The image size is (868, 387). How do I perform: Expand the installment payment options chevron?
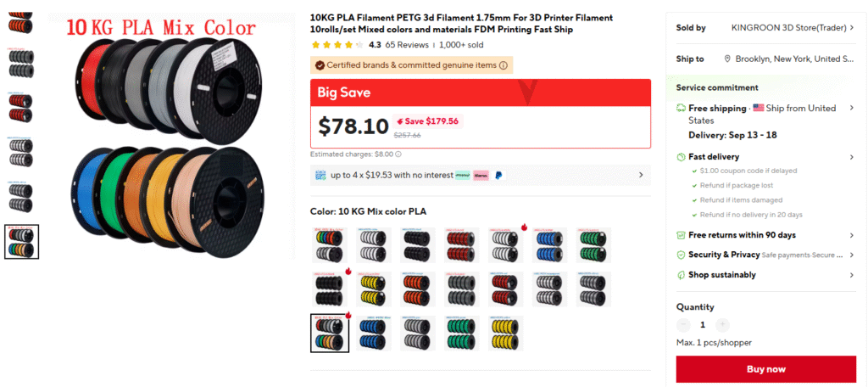click(641, 175)
